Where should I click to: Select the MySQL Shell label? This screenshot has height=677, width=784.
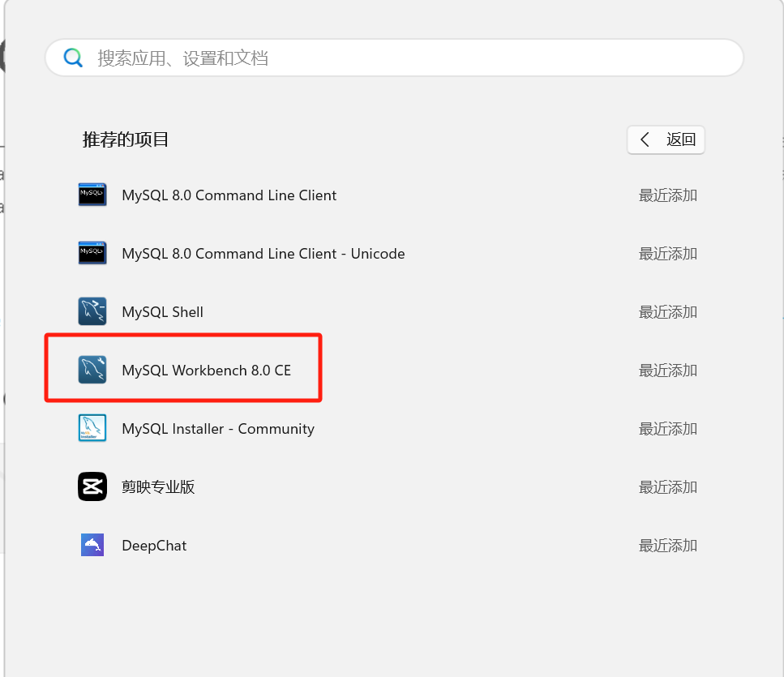pos(162,312)
